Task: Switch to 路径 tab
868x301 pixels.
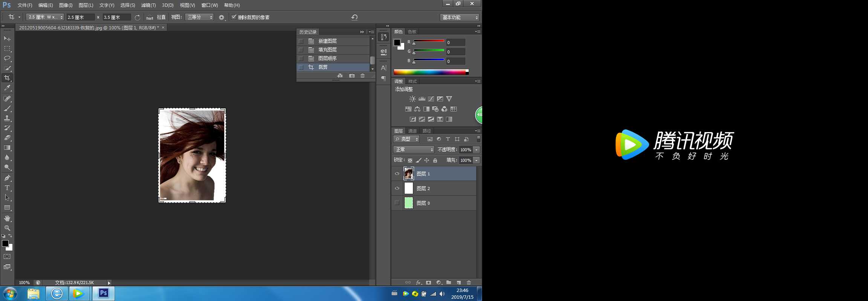Action: pyautogui.click(x=427, y=131)
